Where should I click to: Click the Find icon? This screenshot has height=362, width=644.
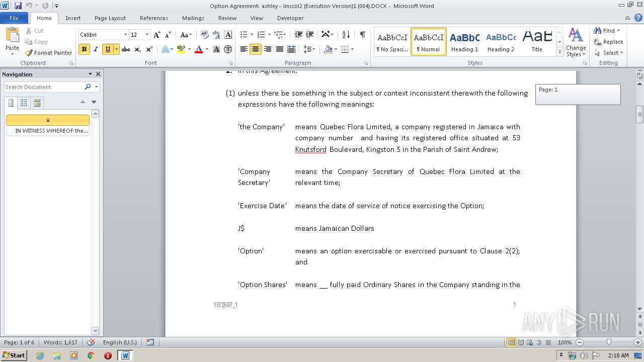tap(598, 31)
